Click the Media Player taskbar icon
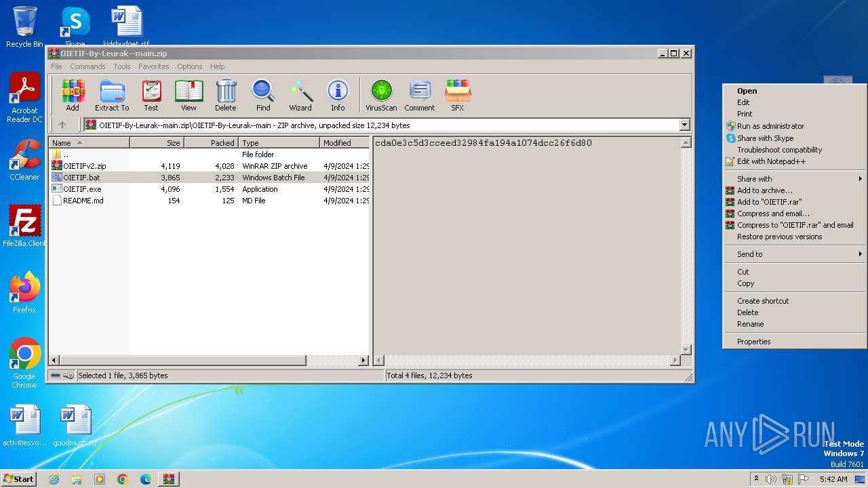Image resolution: width=868 pixels, height=488 pixels. tap(100, 479)
